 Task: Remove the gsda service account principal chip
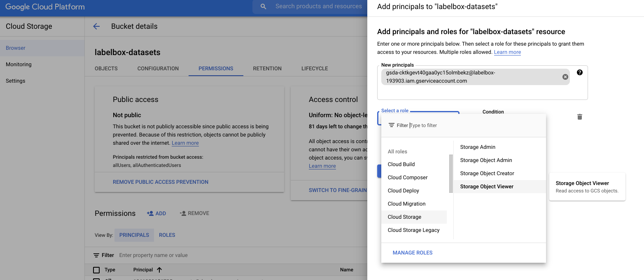pos(565,77)
